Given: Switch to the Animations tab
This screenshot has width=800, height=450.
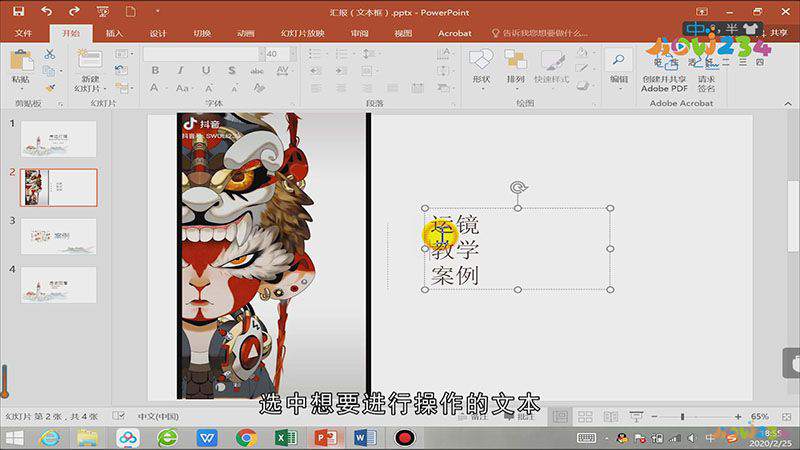Looking at the screenshot, I should click(x=246, y=33).
